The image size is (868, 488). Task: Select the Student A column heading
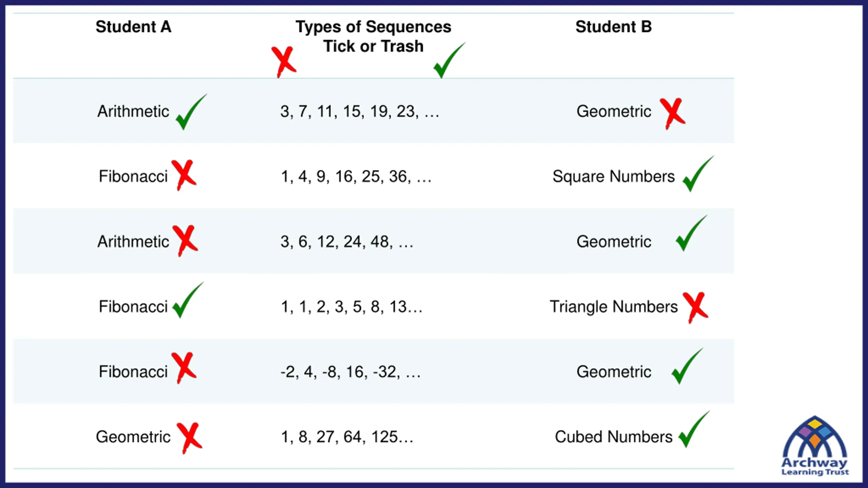(133, 27)
